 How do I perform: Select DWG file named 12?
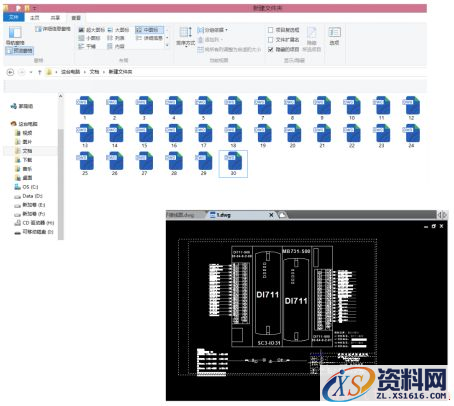coord(411,108)
